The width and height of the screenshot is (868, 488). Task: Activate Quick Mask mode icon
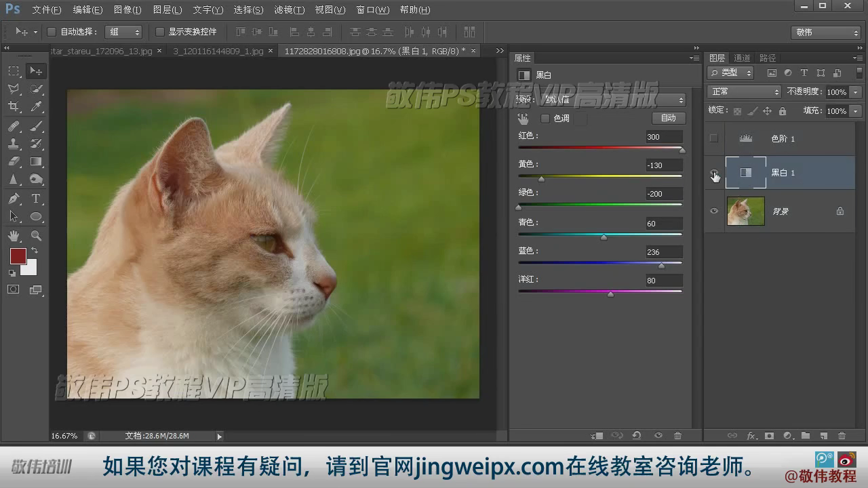point(14,289)
